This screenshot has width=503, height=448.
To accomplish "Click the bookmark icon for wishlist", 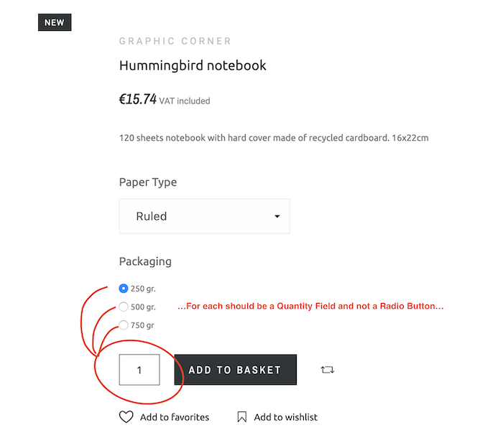I will (x=242, y=417).
